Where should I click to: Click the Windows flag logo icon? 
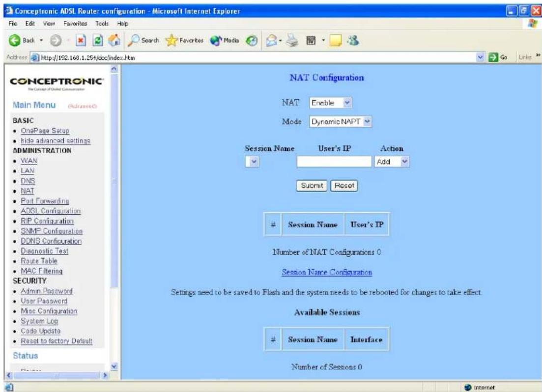pos(533,24)
